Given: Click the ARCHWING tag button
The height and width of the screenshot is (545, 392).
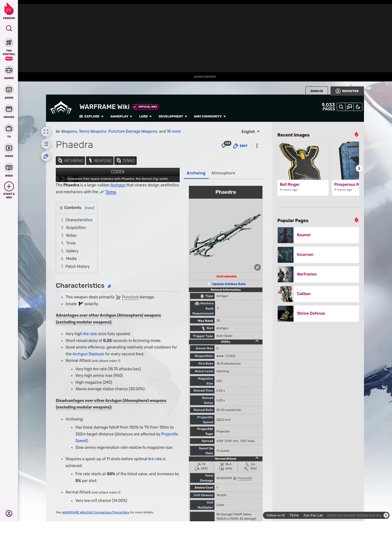Looking at the screenshot, I should click(x=71, y=161).
